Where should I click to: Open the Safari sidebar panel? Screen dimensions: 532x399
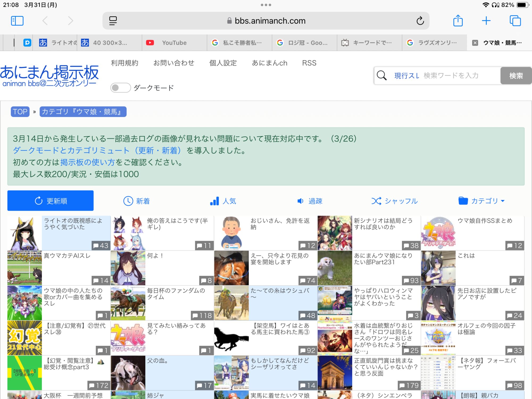17,21
